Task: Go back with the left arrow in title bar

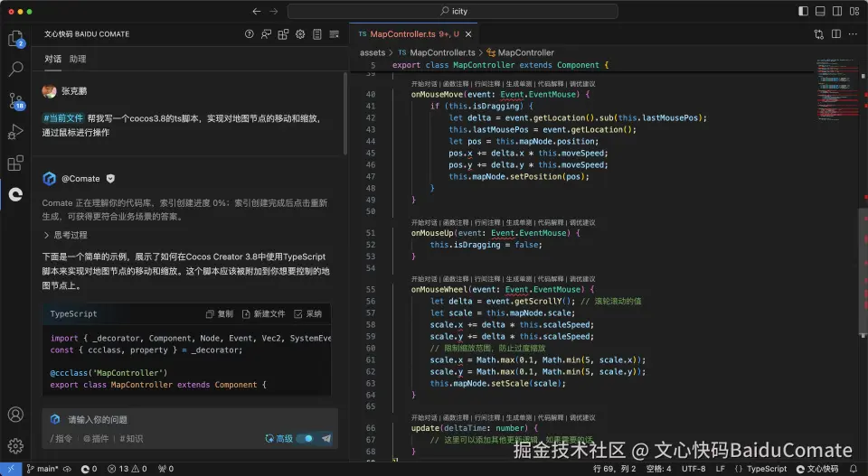Action: pos(256,11)
